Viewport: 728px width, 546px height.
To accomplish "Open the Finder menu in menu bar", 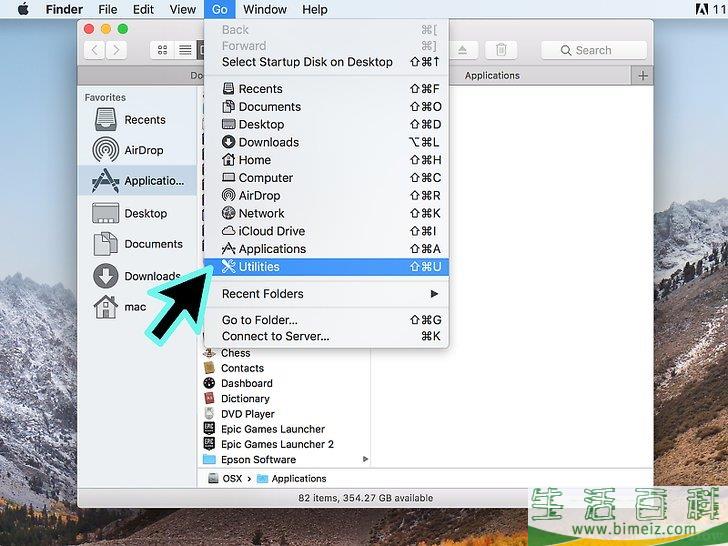I will pos(64,9).
